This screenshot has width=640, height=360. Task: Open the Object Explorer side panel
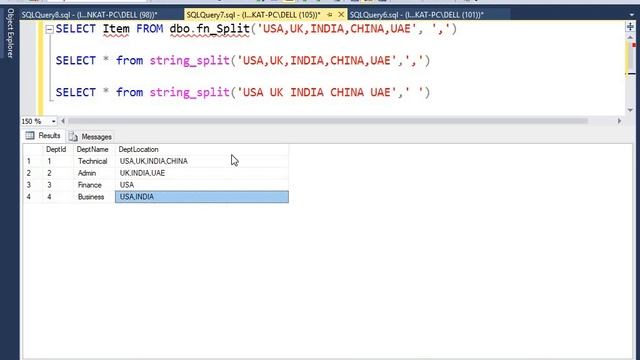[x=10, y=33]
